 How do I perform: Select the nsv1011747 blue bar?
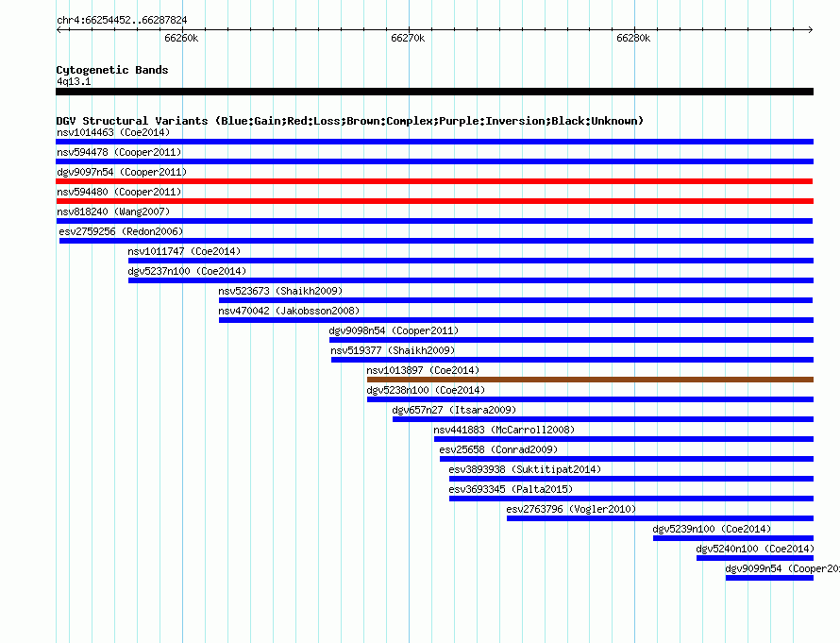tap(471, 261)
